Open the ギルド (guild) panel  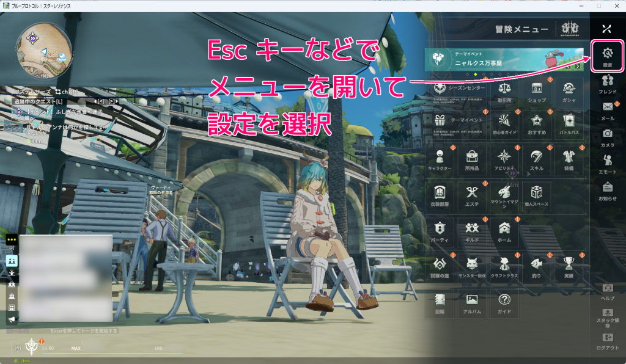[473, 228]
